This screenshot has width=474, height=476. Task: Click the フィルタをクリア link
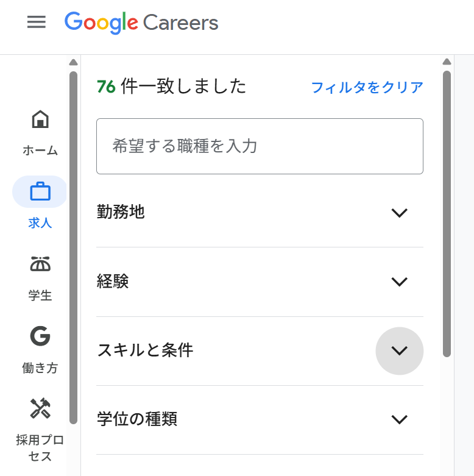367,87
